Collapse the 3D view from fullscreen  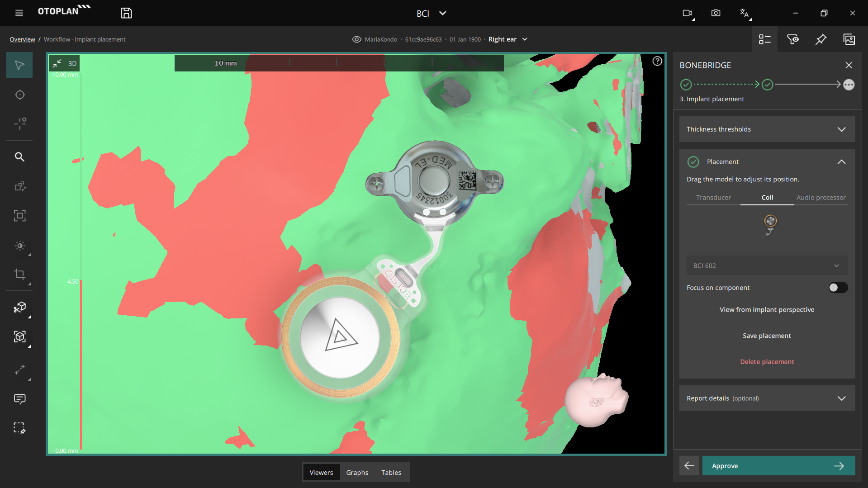pos(57,63)
